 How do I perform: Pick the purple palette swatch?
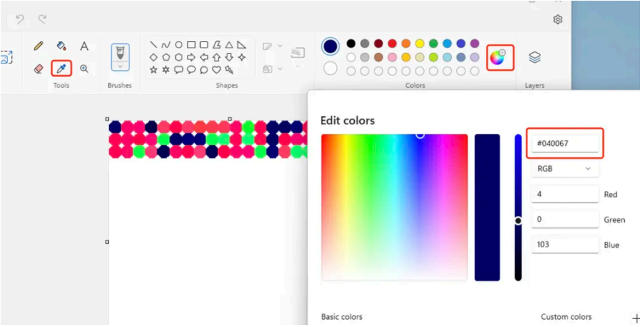tap(474, 44)
